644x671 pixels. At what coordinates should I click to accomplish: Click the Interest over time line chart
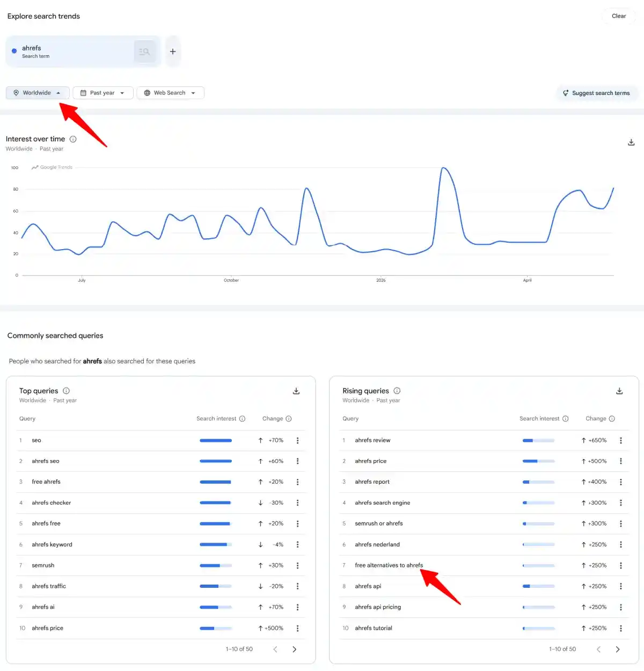coord(317,221)
